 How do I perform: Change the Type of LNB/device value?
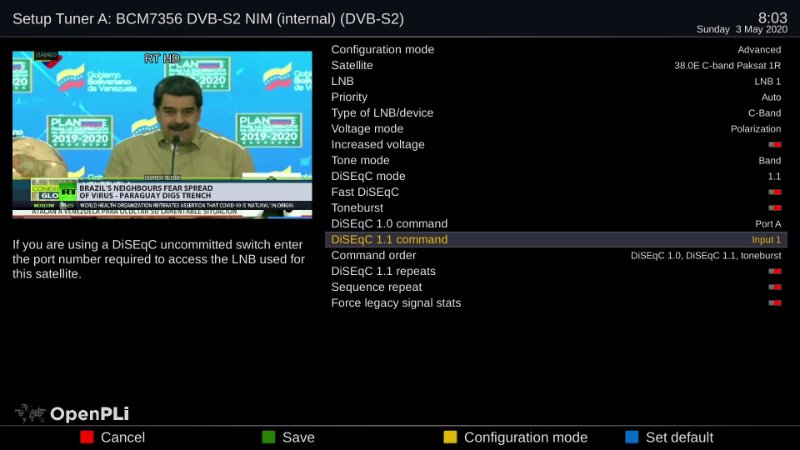(763, 113)
